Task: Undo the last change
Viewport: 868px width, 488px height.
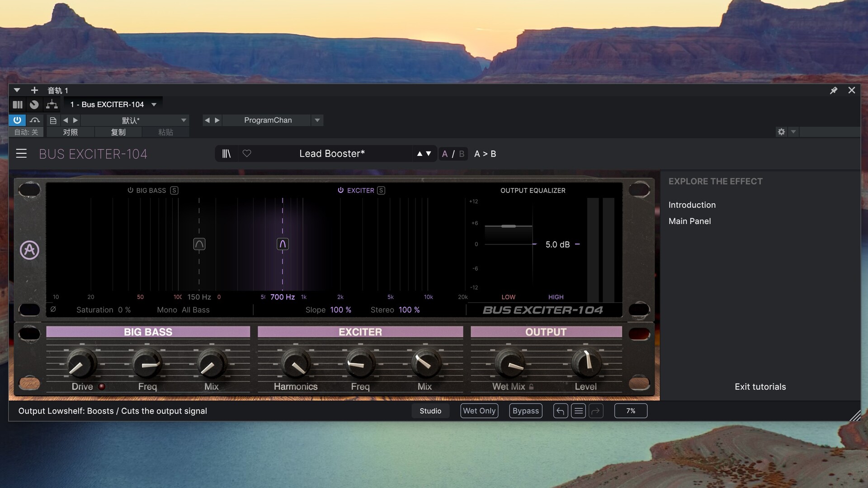Action: (x=561, y=411)
